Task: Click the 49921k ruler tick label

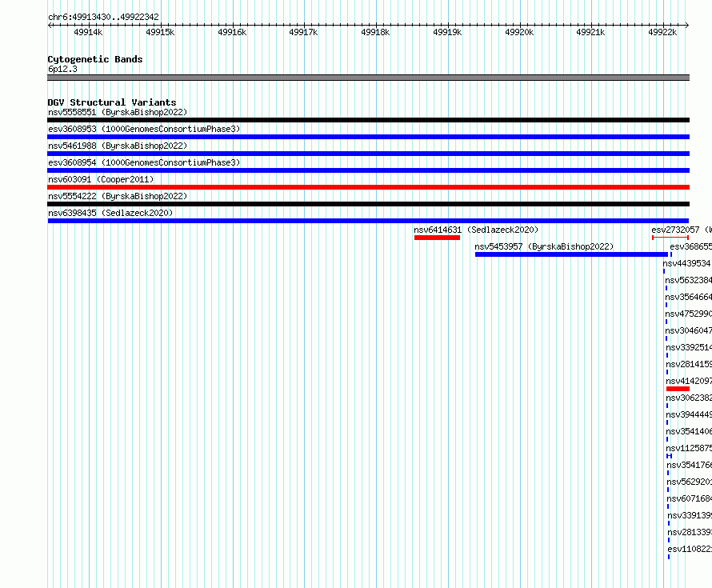Action: 590,32
